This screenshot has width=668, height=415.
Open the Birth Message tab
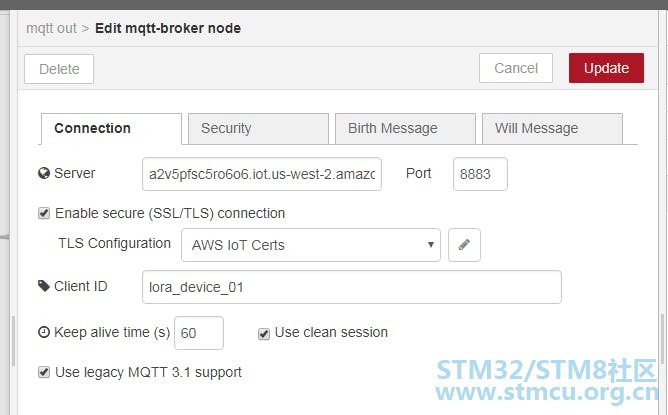tap(405, 128)
